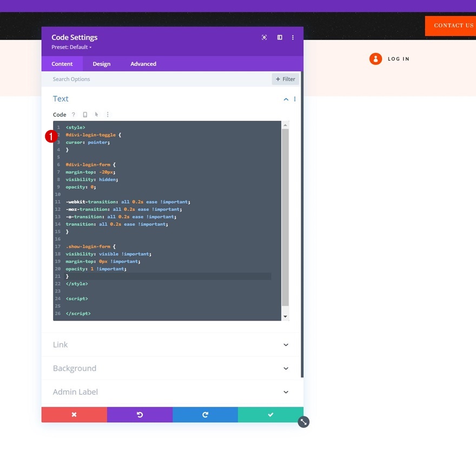Open responsive device options for Code field

(x=85, y=115)
